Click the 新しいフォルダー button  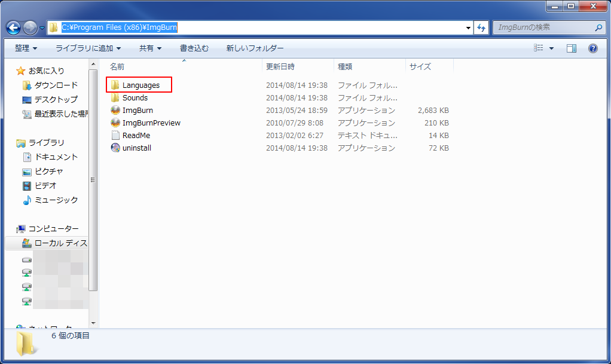[255, 48]
